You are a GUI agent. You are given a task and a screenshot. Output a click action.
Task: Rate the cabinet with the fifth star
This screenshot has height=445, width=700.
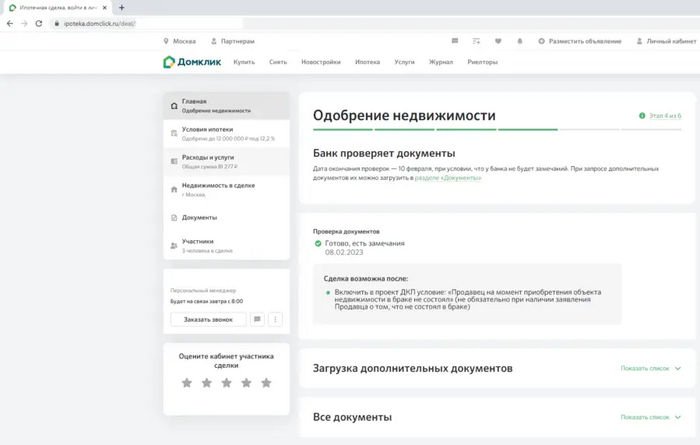[x=266, y=383]
